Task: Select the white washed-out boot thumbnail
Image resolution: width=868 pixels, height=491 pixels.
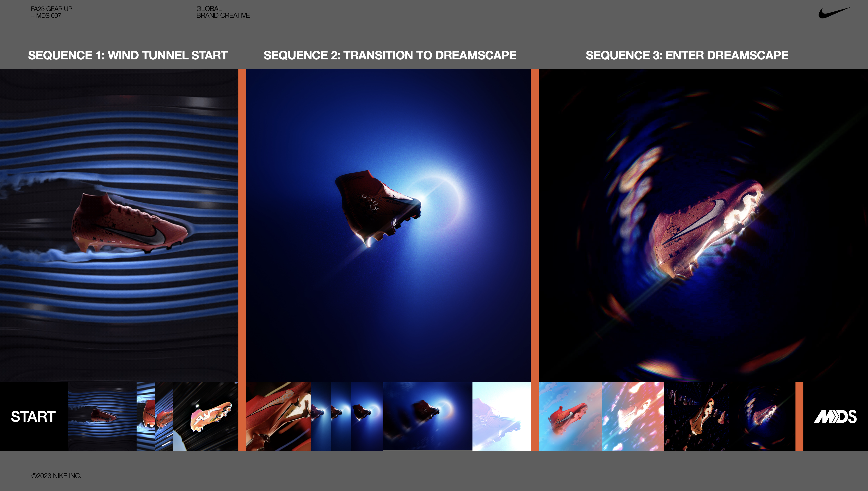Action: pos(501,417)
